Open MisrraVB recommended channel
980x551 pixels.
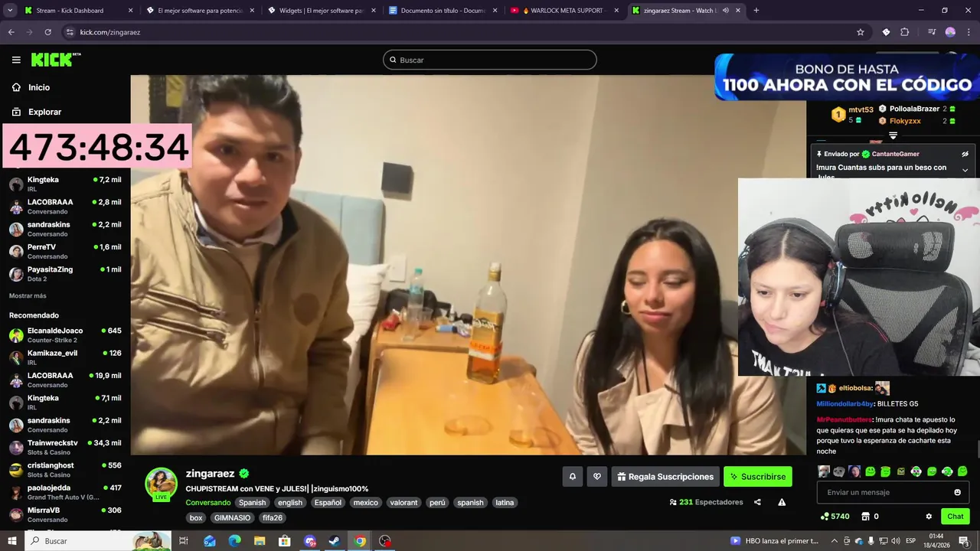pyautogui.click(x=65, y=514)
